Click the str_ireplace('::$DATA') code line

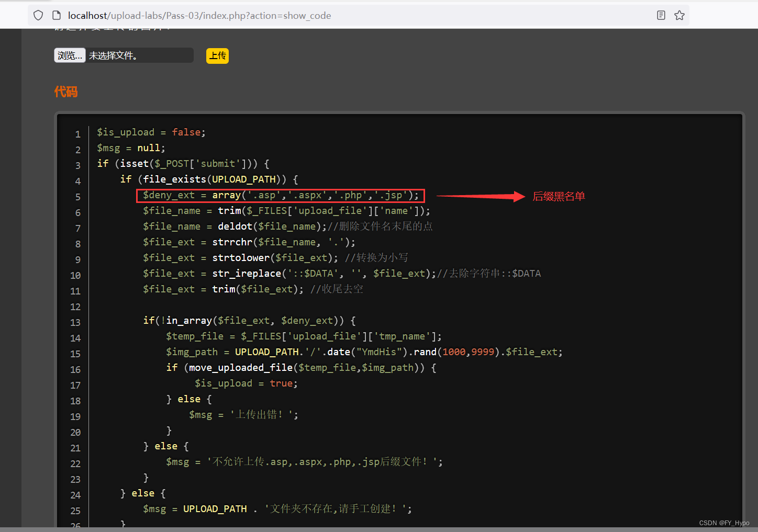pyautogui.click(x=342, y=274)
